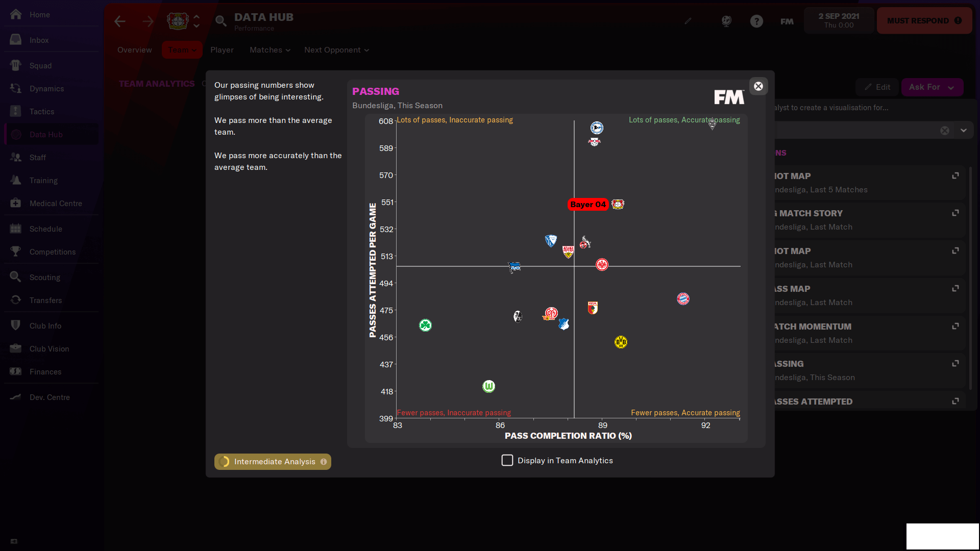Click the Bayer 04 label on chart

pos(588,205)
